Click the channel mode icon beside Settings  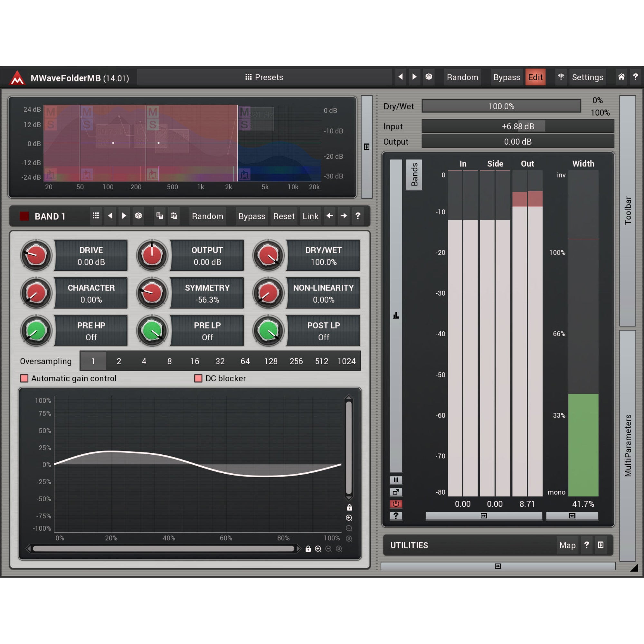coord(561,77)
